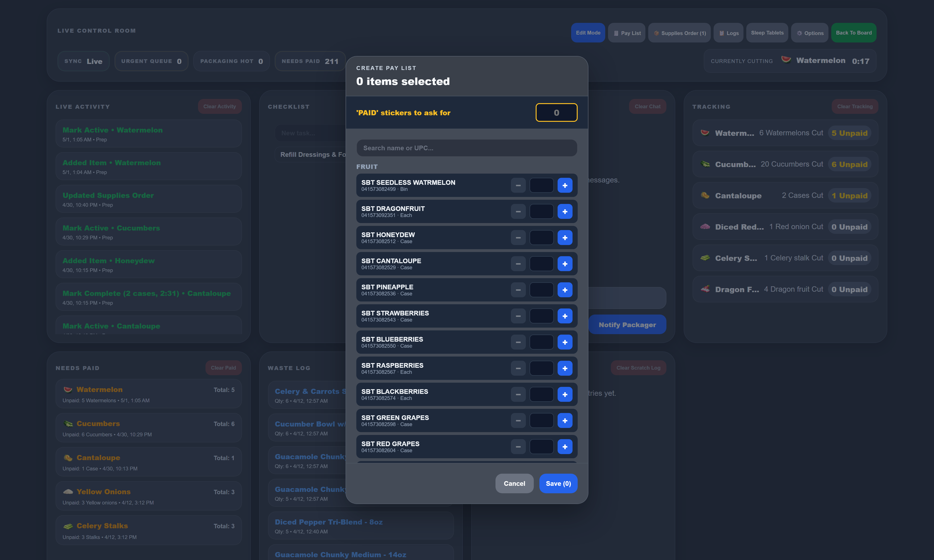Add one SBT Dragonfruit with plus button

(x=565, y=211)
